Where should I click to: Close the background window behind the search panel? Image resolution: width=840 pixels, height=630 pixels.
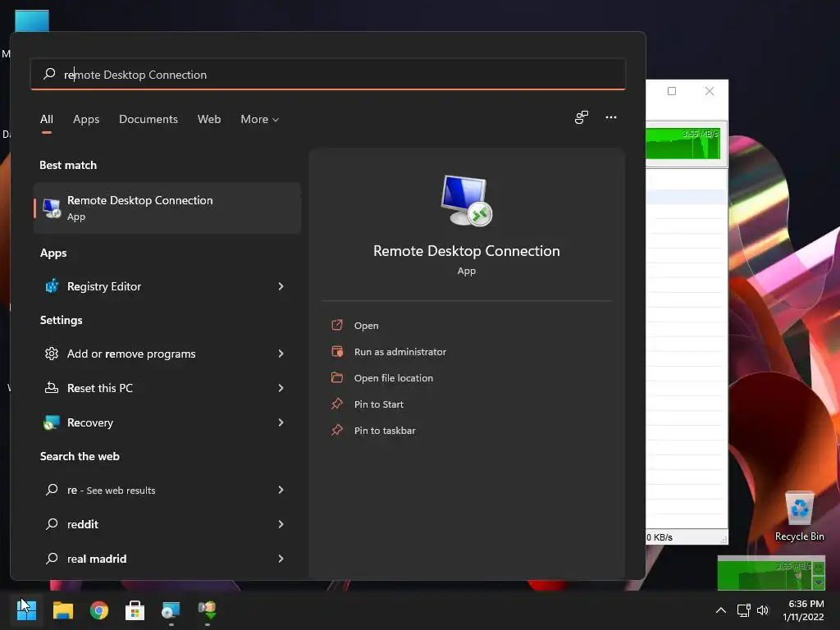coord(710,91)
